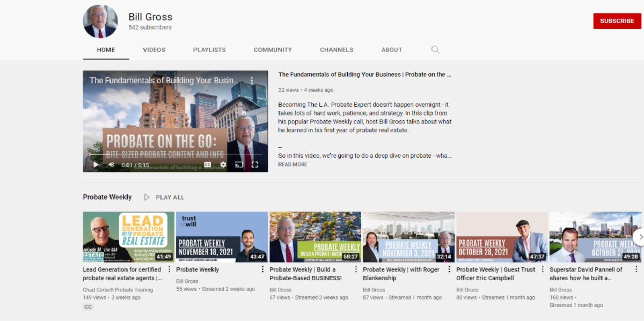Image resolution: width=644 pixels, height=321 pixels.
Task: Mute the featured video volume icon
Action: (111, 165)
